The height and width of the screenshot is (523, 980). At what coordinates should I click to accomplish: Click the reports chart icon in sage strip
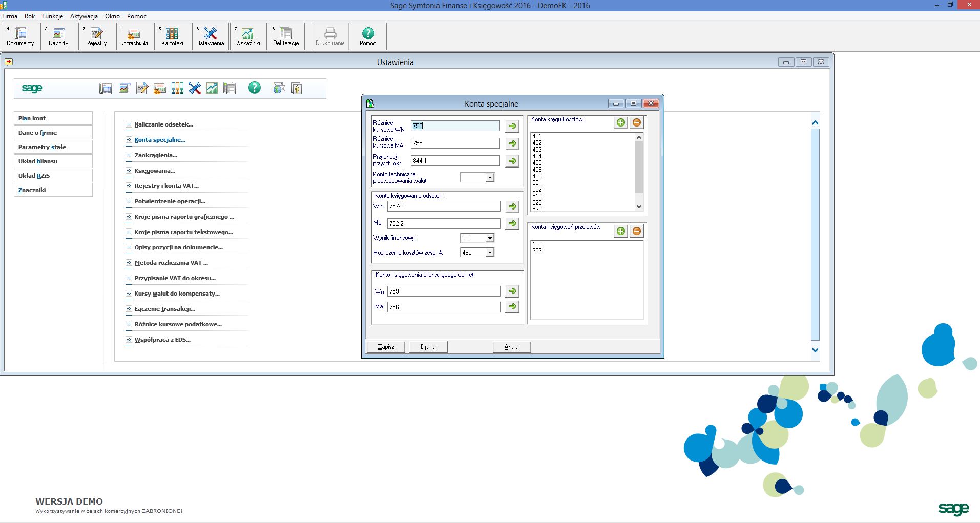(124, 88)
